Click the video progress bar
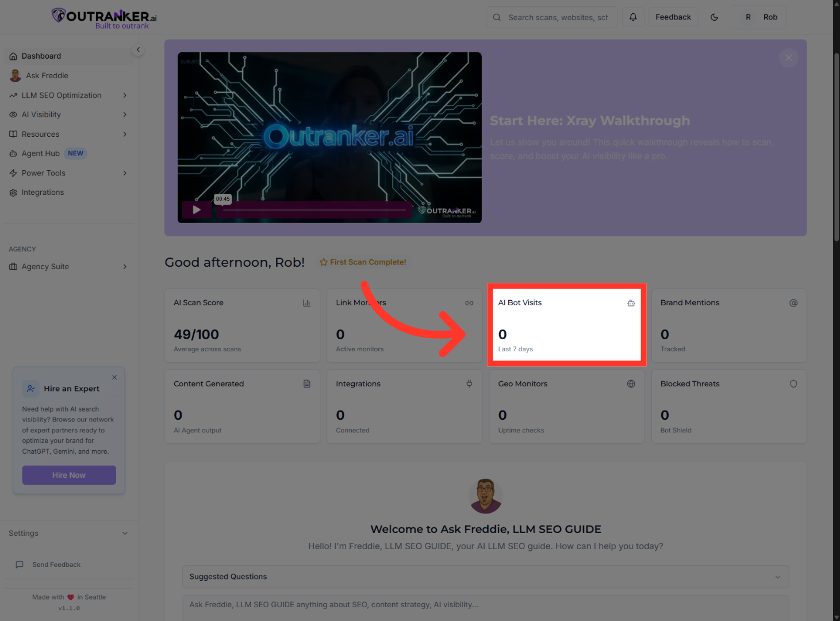Viewport: 840px width, 621px height. click(x=314, y=210)
